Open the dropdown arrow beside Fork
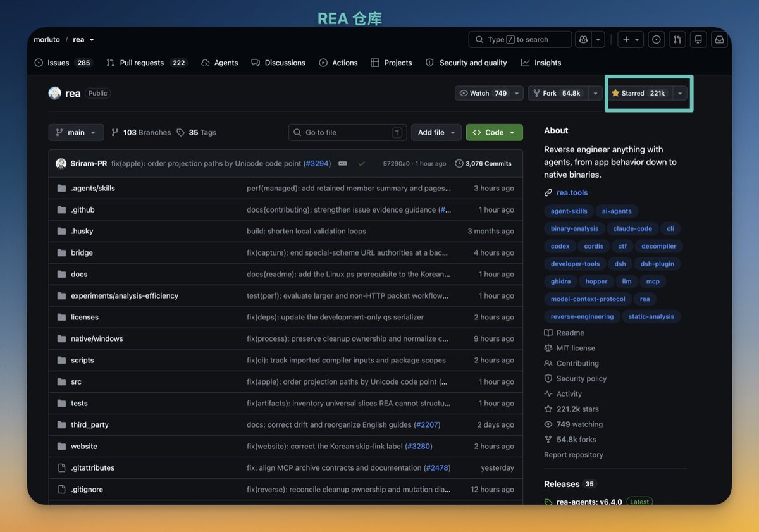This screenshot has width=759, height=532. click(x=595, y=93)
